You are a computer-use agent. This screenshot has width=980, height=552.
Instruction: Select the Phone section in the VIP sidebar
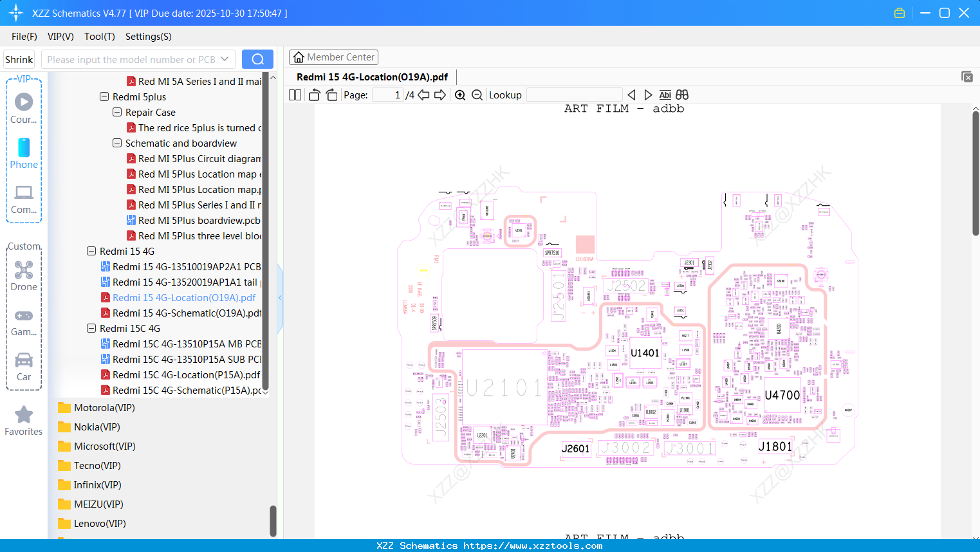point(24,154)
